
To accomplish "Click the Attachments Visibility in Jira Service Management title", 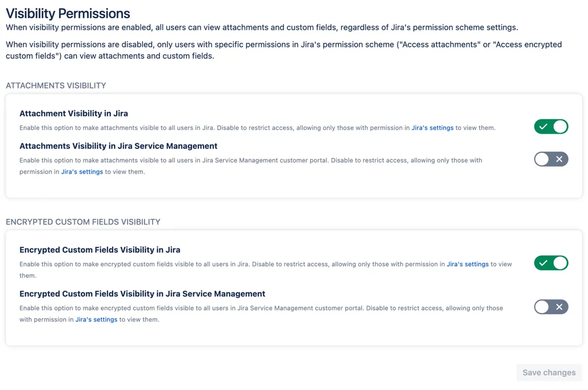I will [118, 146].
